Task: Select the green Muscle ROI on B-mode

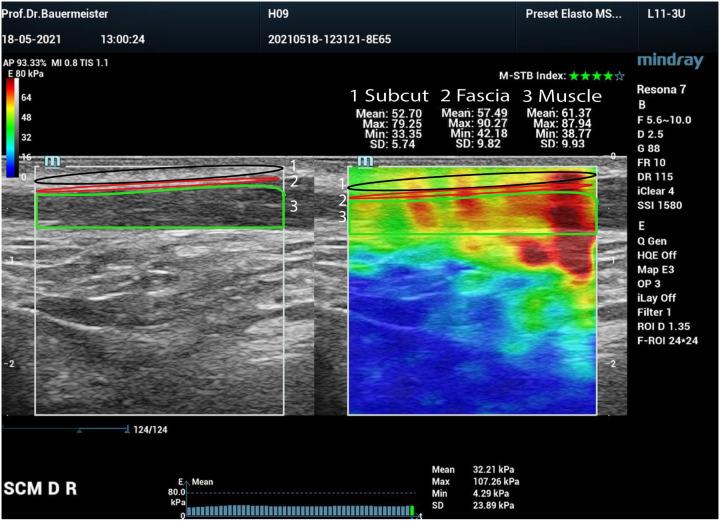Action: (160, 209)
